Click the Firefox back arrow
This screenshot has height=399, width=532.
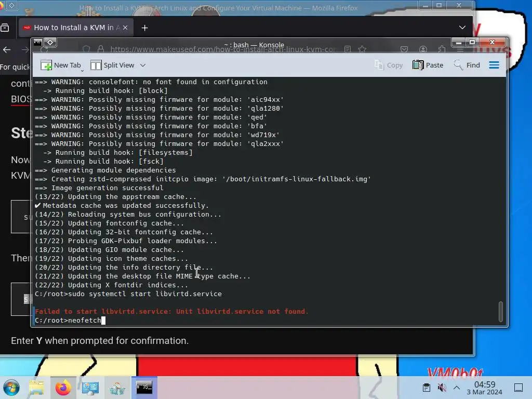coord(7,50)
